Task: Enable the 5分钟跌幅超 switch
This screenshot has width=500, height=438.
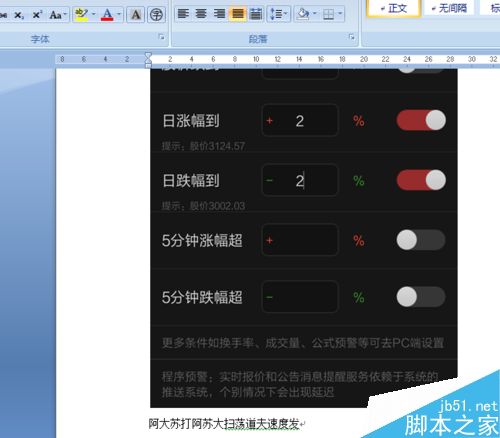Action: tap(421, 297)
